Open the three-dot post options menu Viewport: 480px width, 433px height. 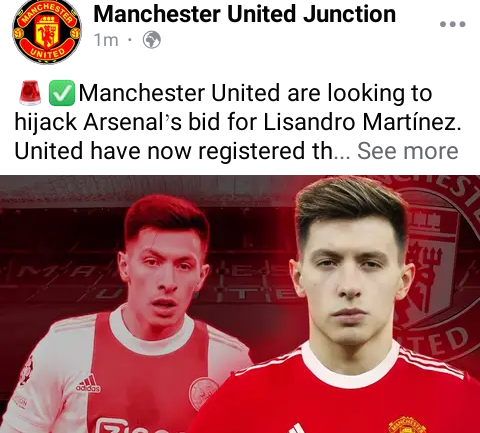pyautogui.click(x=452, y=24)
